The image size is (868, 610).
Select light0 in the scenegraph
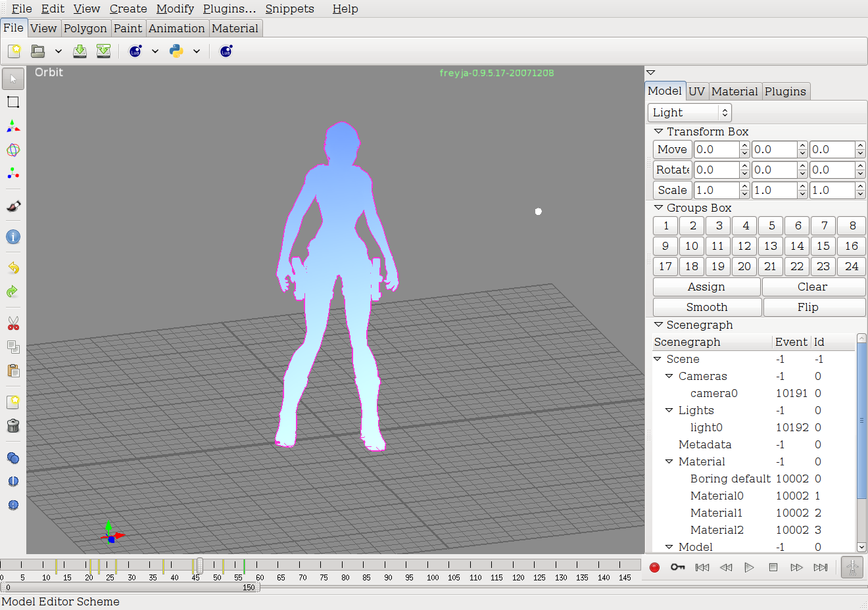[706, 427]
